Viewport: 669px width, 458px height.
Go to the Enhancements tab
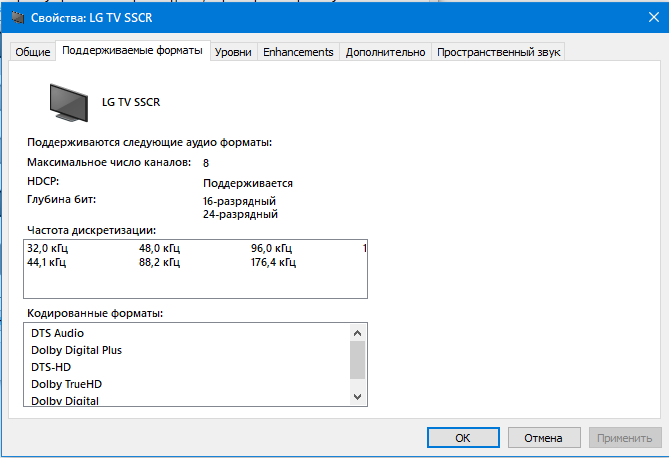[298, 52]
